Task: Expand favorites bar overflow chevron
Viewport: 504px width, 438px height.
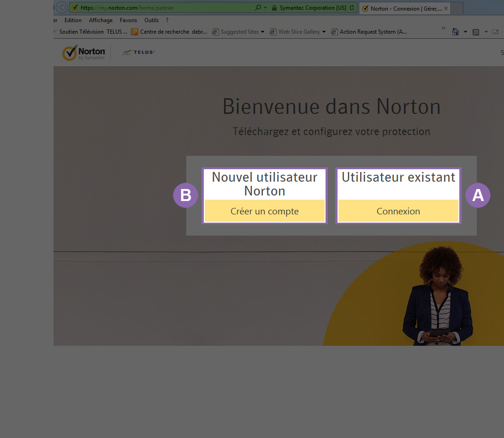Action: point(444,28)
